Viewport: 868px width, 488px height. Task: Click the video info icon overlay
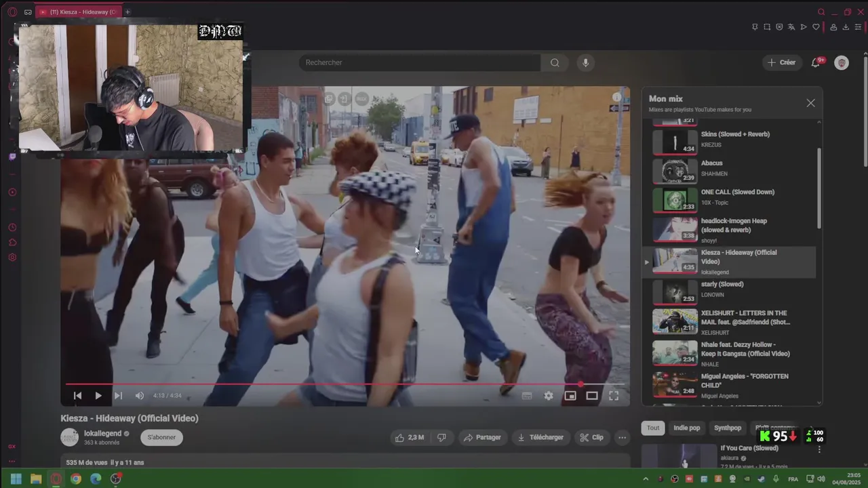pos(616,97)
